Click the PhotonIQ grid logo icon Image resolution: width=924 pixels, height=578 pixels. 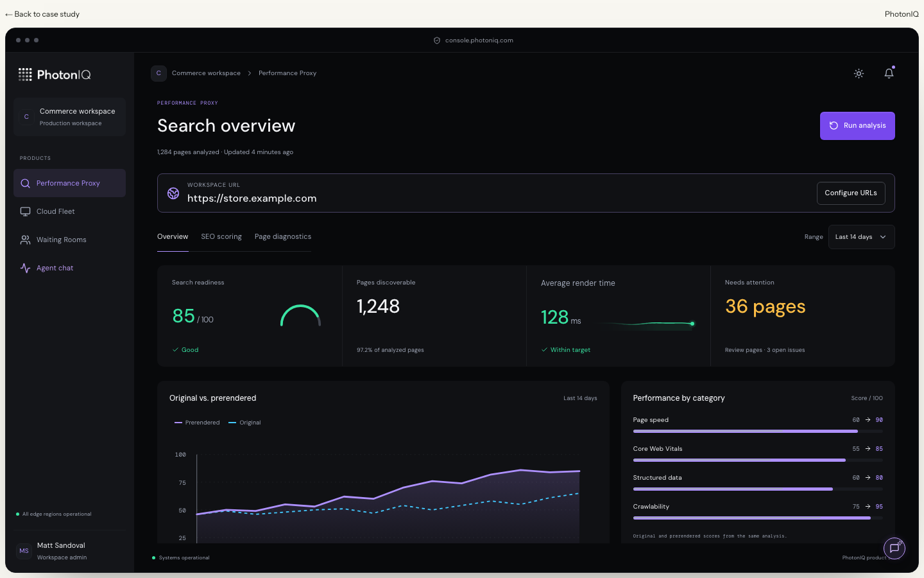[25, 74]
